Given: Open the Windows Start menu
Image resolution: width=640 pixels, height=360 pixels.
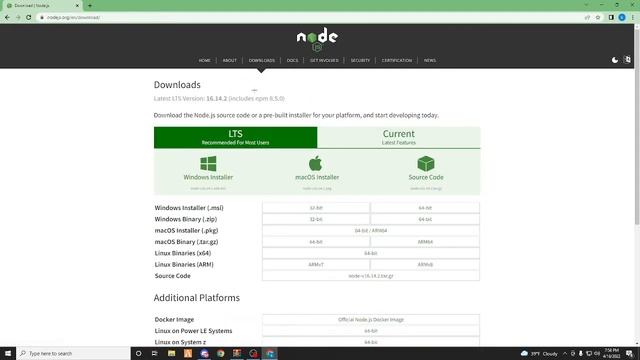Looking at the screenshot, I should point(8,353).
